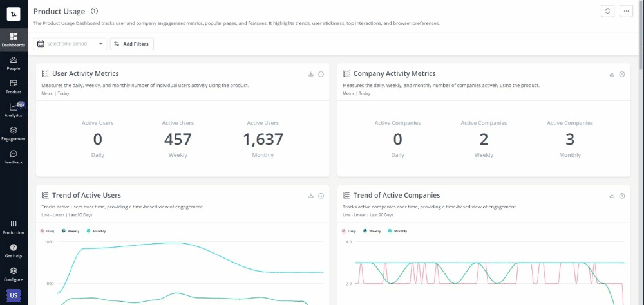The image size is (644, 305).
Task: Open the US user avatar menu
Action: (13, 297)
